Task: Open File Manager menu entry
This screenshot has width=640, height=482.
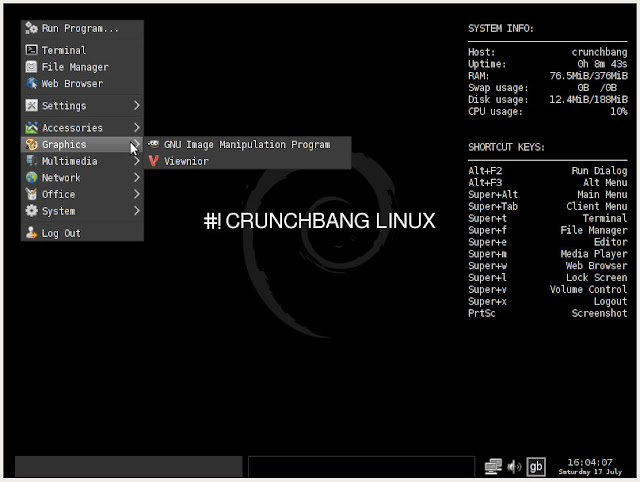Action: [x=82, y=67]
